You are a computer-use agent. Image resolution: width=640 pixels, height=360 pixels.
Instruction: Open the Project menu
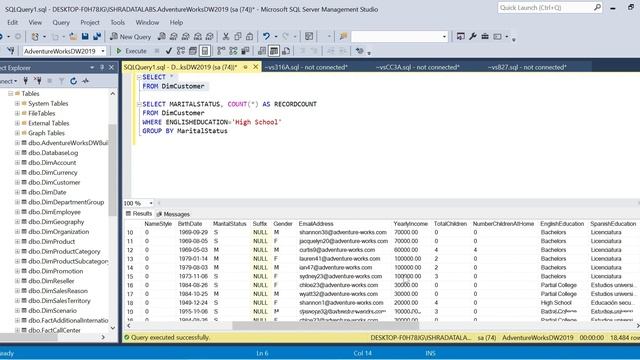point(90,22)
